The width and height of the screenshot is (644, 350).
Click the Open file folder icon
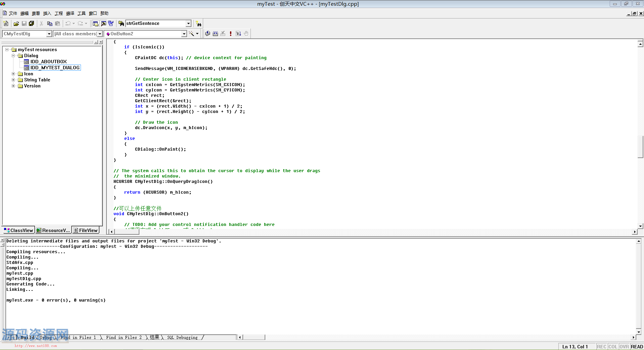tap(16, 24)
